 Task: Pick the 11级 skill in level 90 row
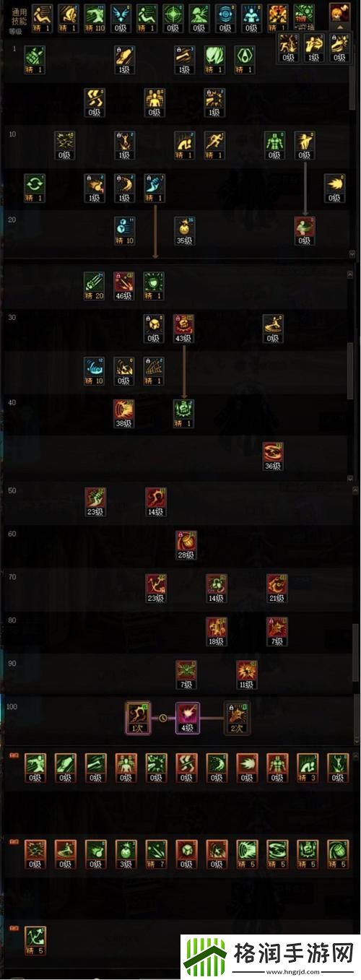coord(247,675)
